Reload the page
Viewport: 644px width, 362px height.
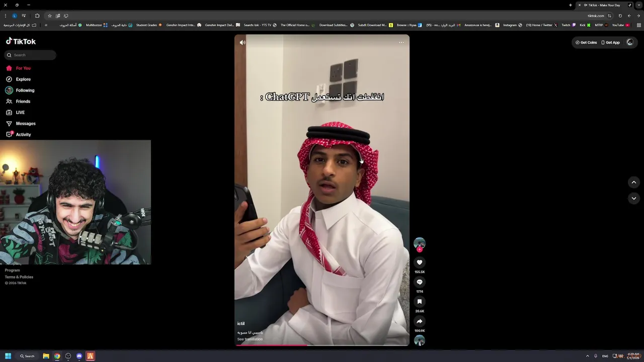tap(620, 16)
